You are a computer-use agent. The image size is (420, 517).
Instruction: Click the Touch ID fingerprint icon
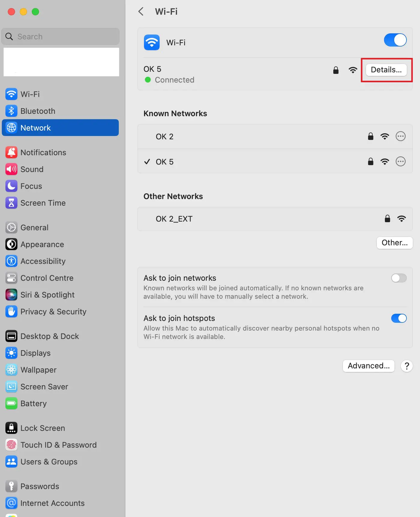point(11,445)
